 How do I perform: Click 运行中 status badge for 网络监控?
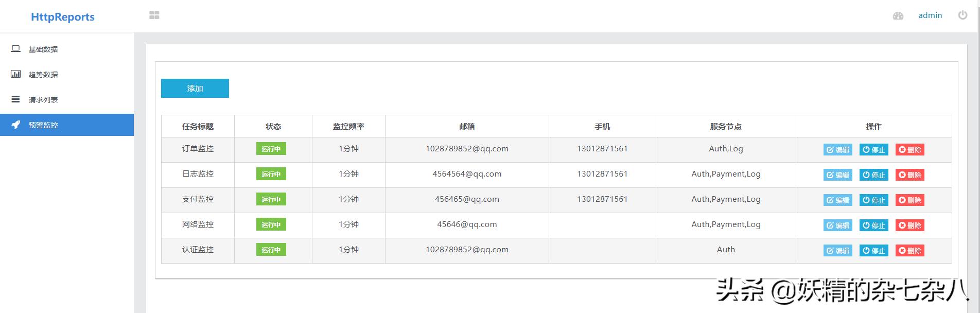(x=271, y=224)
